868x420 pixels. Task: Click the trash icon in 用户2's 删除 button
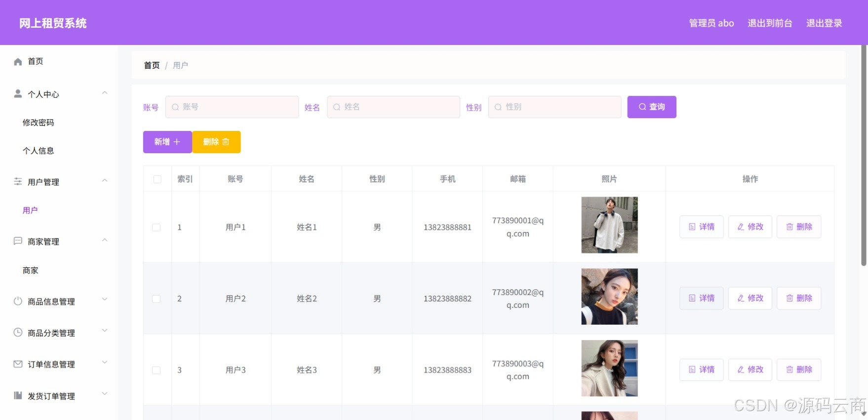789,298
